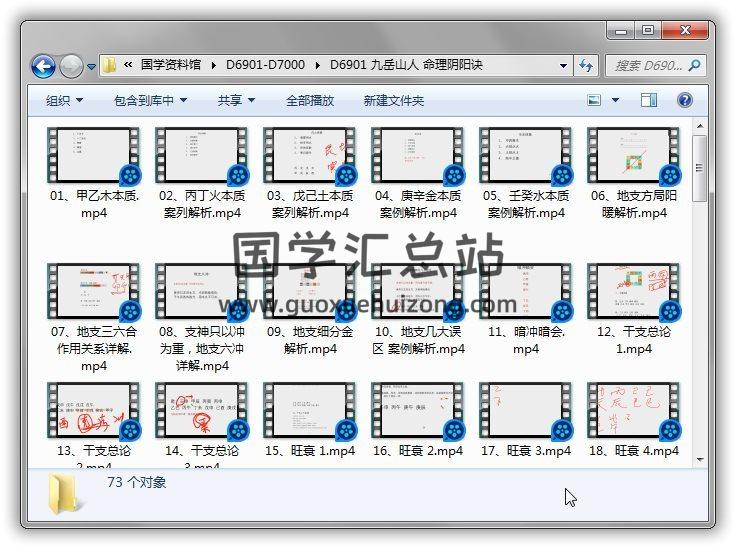Open the 共享 menu
Image resolution: width=736 pixels, height=549 pixels.
pyautogui.click(x=236, y=100)
